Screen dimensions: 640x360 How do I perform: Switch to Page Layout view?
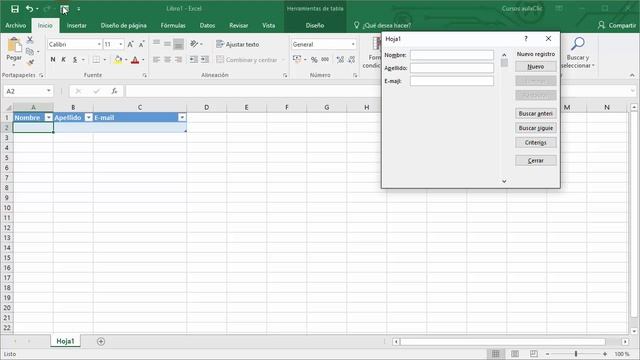click(x=515, y=354)
